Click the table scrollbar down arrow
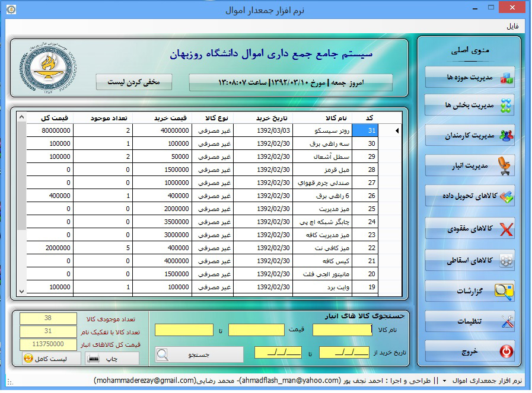This screenshot has width=532, height=393. click(x=22, y=290)
